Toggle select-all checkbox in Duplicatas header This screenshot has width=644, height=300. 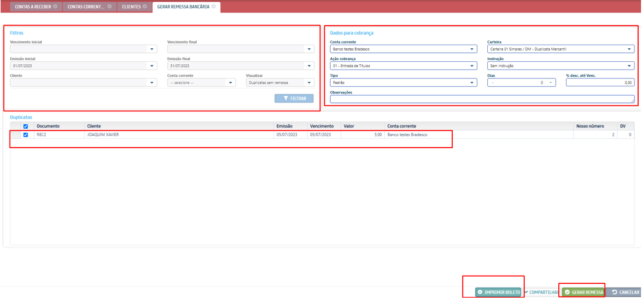(x=25, y=126)
